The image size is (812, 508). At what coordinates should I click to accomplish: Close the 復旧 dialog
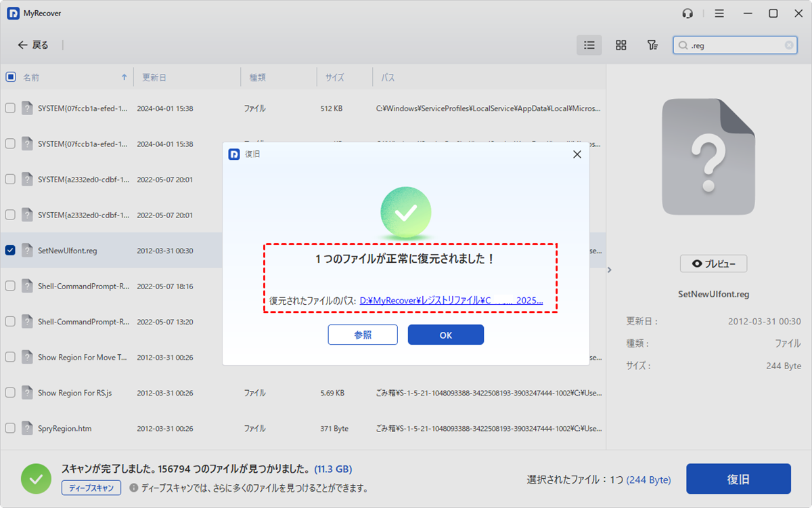[x=577, y=154]
